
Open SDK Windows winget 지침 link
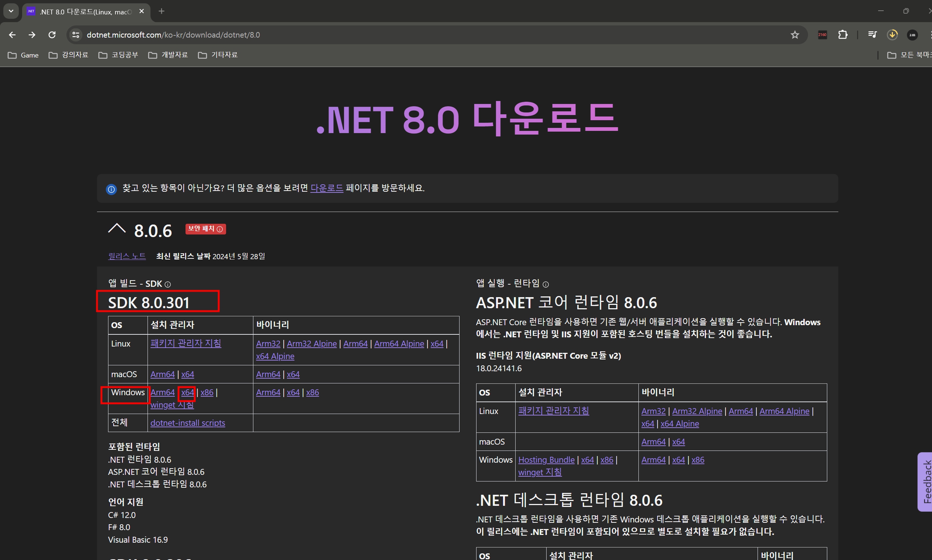pyautogui.click(x=172, y=405)
